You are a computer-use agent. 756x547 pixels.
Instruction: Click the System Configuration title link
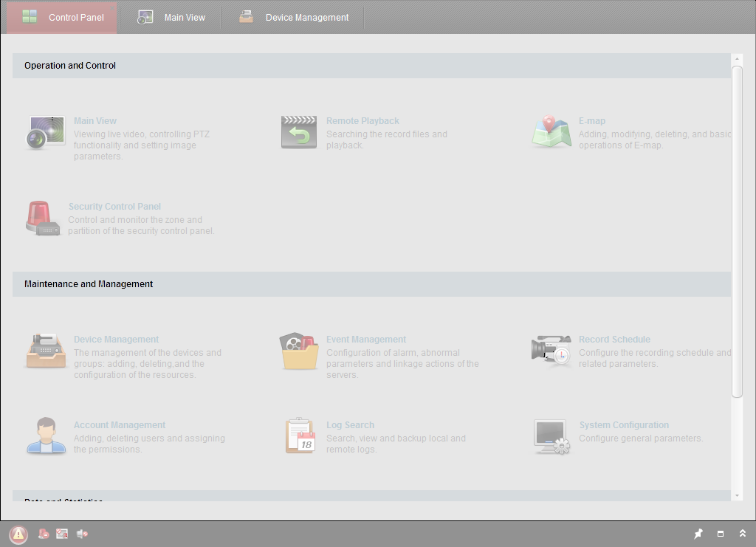coord(624,425)
